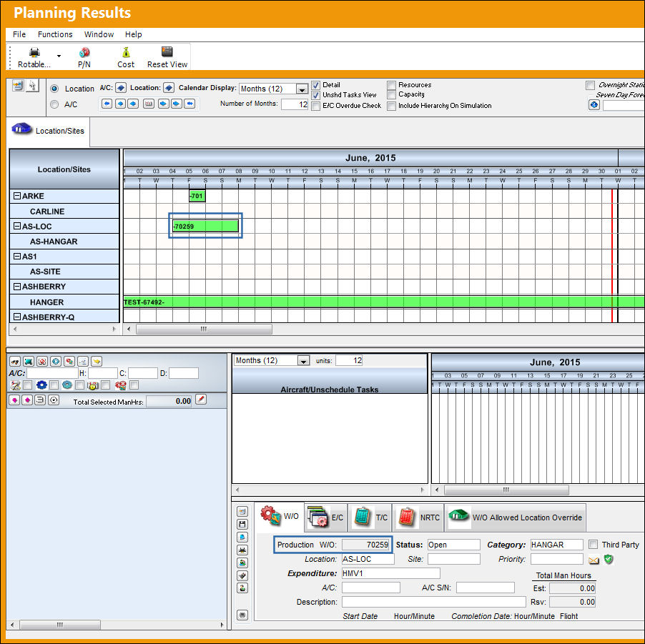645x644 pixels.
Task: Select the Location radio button
Action: click(54, 89)
